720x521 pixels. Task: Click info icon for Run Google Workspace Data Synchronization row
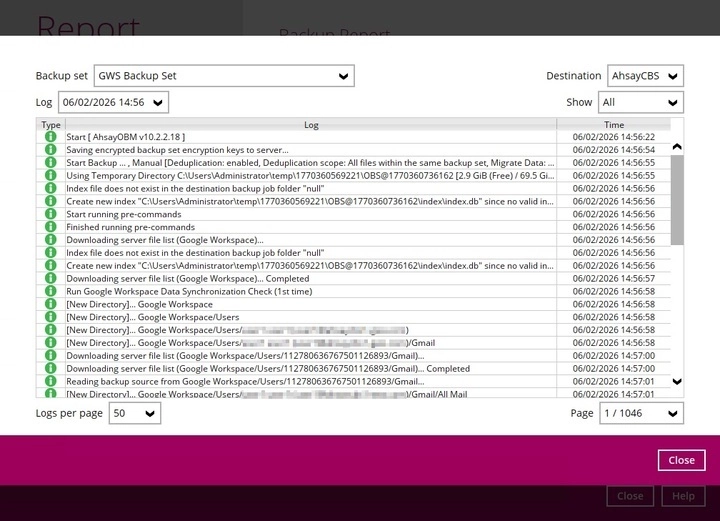pos(51,291)
